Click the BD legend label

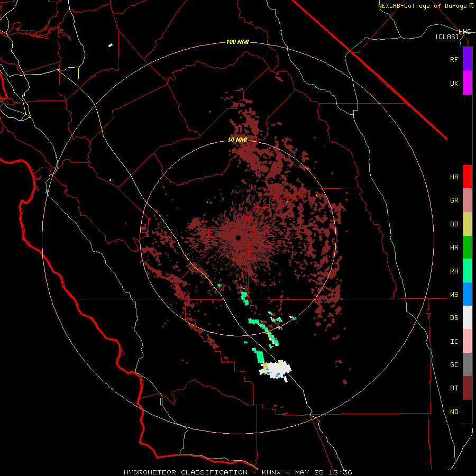pyautogui.click(x=454, y=224)
